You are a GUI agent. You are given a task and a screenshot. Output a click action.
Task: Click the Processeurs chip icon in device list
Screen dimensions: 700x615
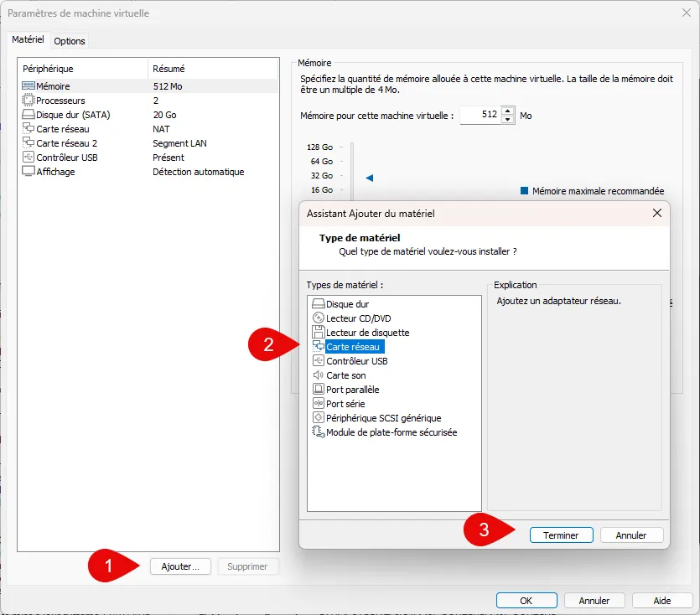tap(29, 101)
